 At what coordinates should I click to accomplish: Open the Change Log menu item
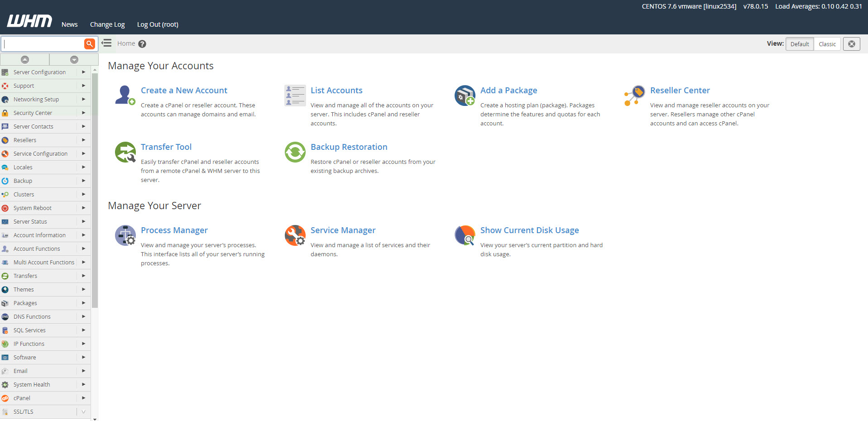pos(107,24)
